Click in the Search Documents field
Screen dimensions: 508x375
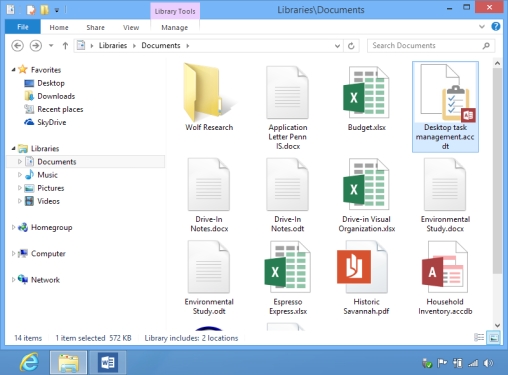pos(431,46)
